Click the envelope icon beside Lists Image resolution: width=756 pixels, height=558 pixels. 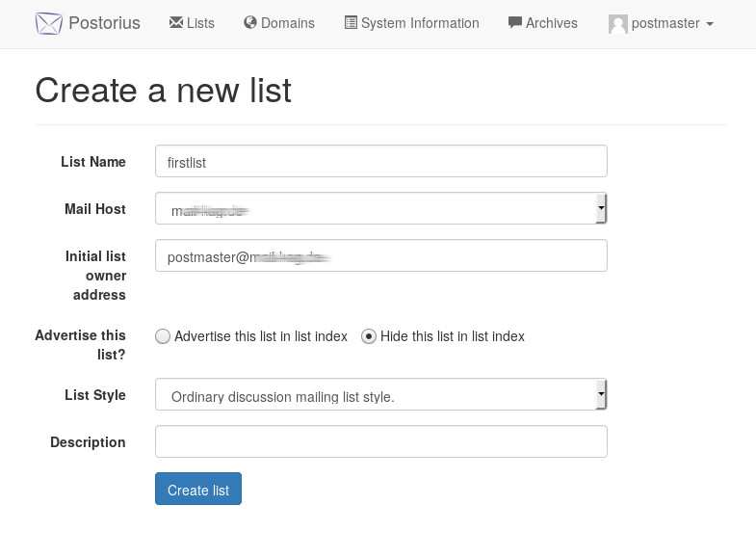click(x=176, y=23)
